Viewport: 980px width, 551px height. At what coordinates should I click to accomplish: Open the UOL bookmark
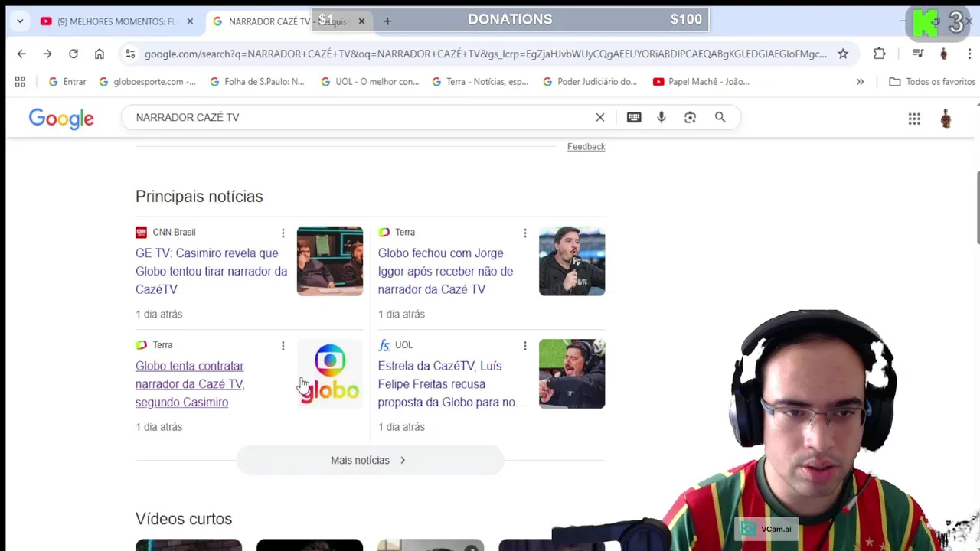(x=370, y=82)
